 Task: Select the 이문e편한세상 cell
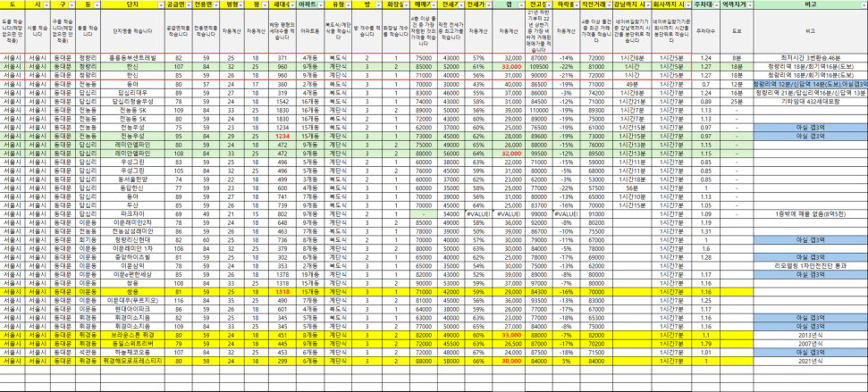[133, 274]
